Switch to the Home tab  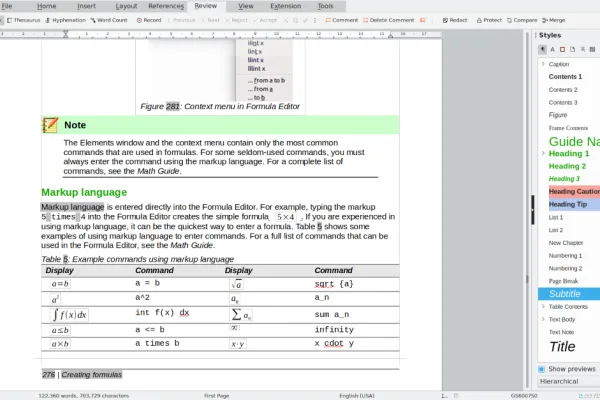(47, 6)
